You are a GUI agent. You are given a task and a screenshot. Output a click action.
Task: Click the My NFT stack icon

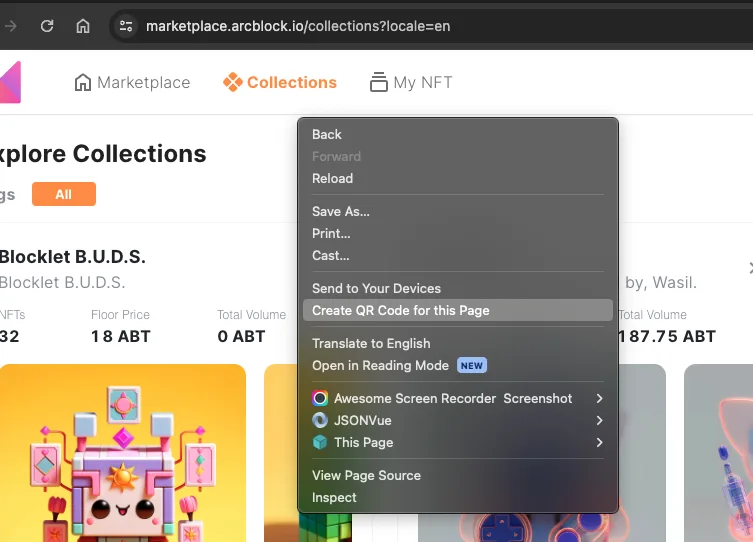point(378,82)
